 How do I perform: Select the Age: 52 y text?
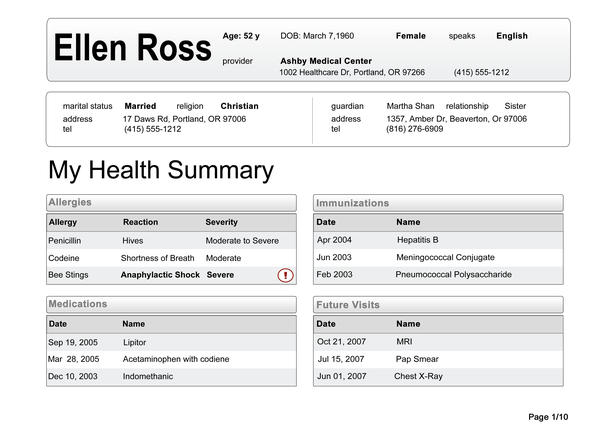coord(241,36)
